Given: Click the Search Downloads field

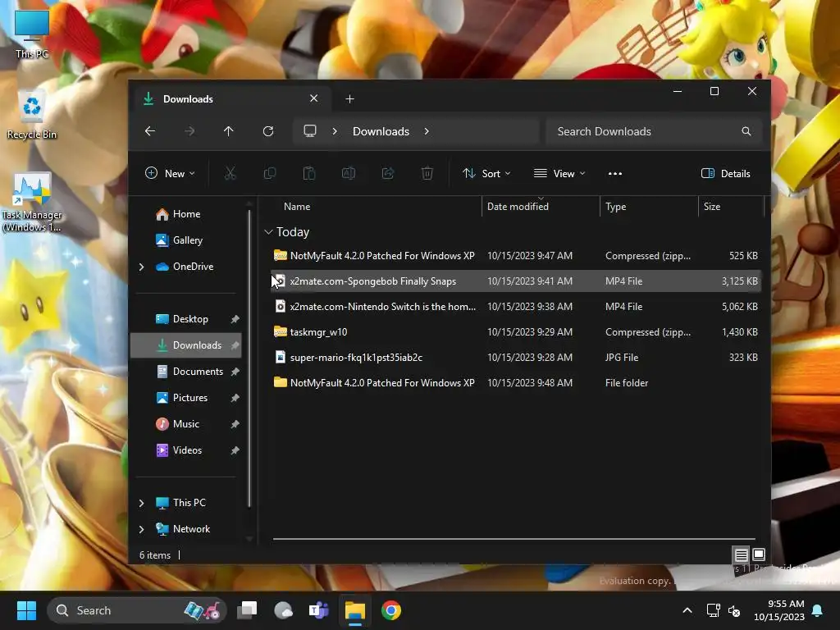Looking at the screenshot, I should click(654, 131).
